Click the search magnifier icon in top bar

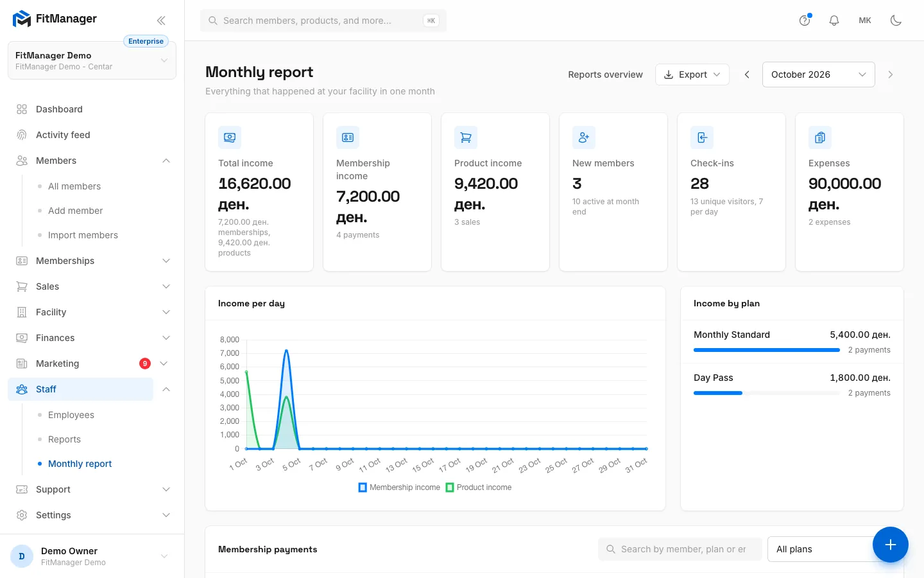pyautogui.click(x=213, y=21)
